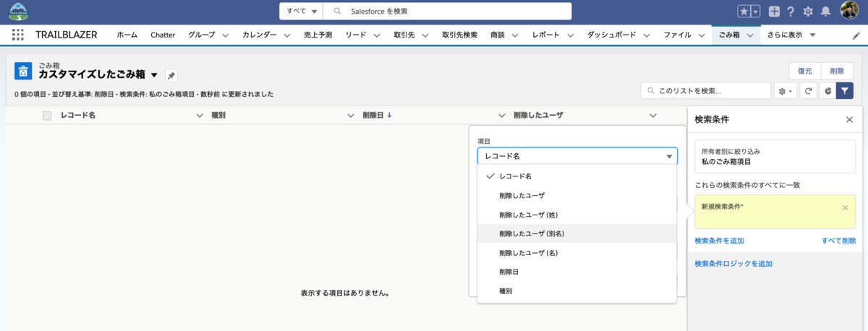Viewport: 868px width, 331px height.
Task: Show charts with the pie icon
Action: click(x=827, y=90)
